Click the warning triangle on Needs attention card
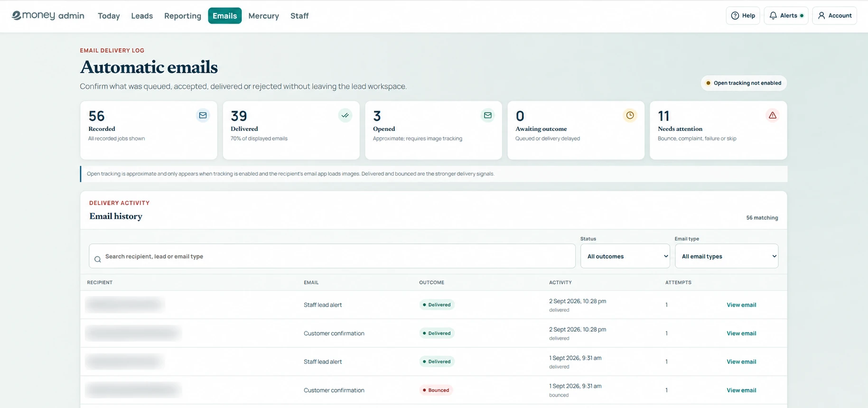 (773, 115)
